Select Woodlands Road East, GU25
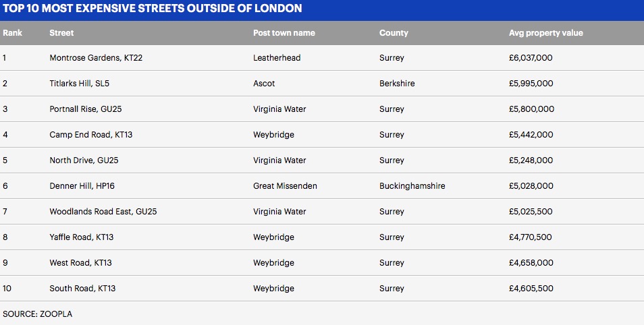 (103, 212)
